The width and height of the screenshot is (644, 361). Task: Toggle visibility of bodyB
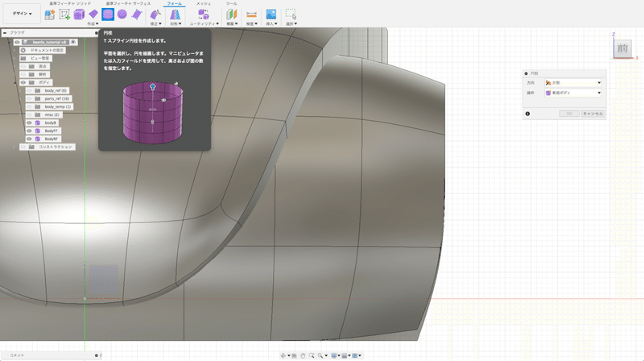30,122
